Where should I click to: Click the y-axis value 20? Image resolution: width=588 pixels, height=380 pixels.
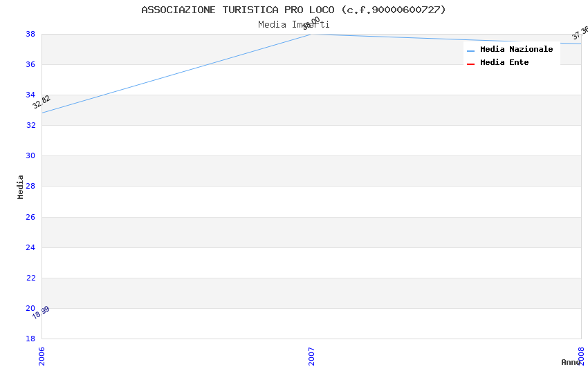coord(30,308)
